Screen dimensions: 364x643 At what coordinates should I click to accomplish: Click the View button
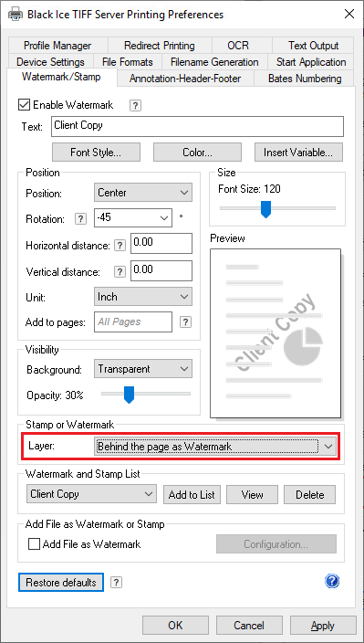tap(252, 494)
